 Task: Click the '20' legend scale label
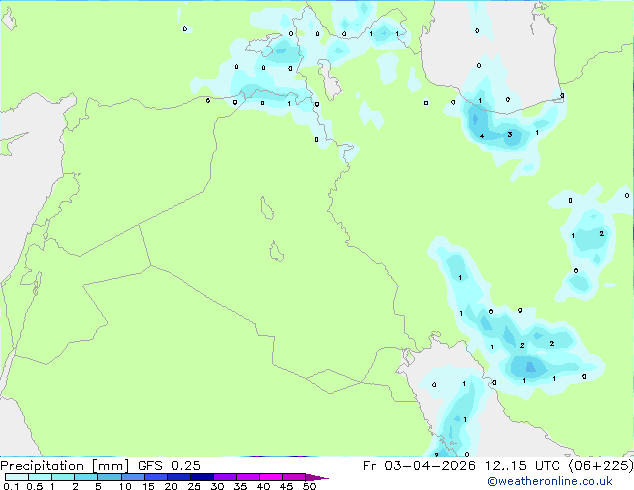coord(171,486)
